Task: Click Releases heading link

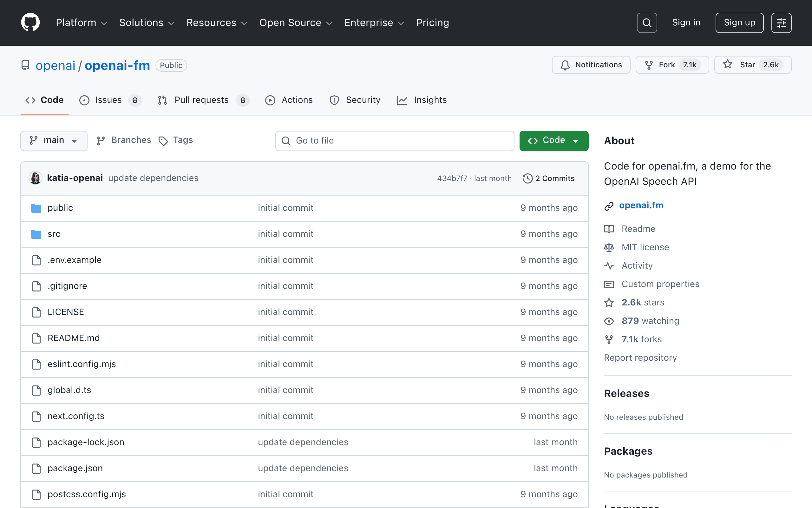Action: pyautogui.click(x=626, y=393)
